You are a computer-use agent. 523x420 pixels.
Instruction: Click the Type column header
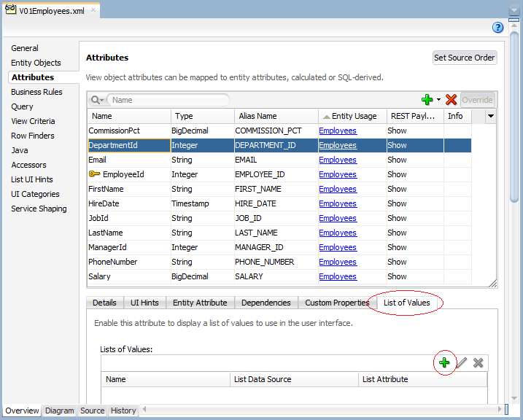click(x=203, y=116)
